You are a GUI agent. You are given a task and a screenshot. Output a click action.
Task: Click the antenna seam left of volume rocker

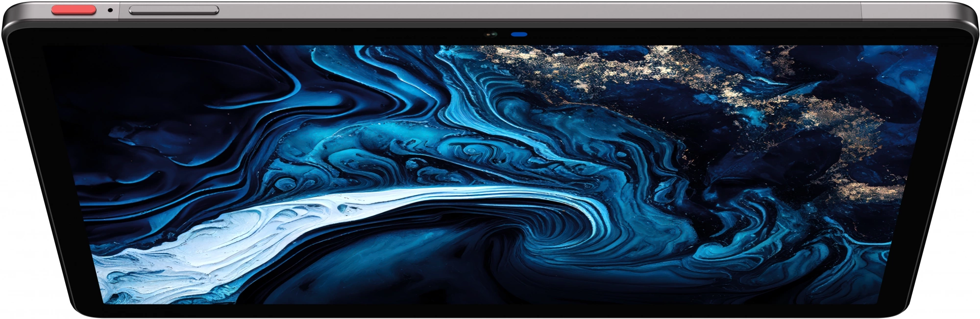coord(119,11)
